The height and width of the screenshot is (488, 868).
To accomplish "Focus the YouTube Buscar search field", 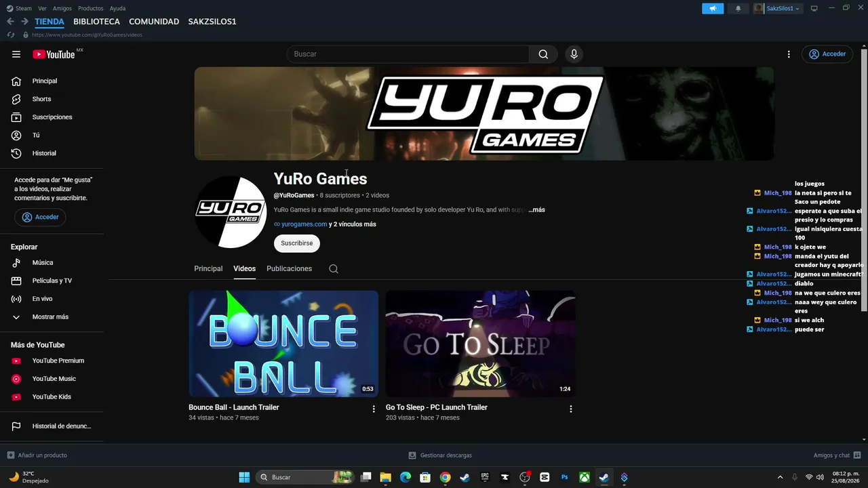I will (408, 54).
